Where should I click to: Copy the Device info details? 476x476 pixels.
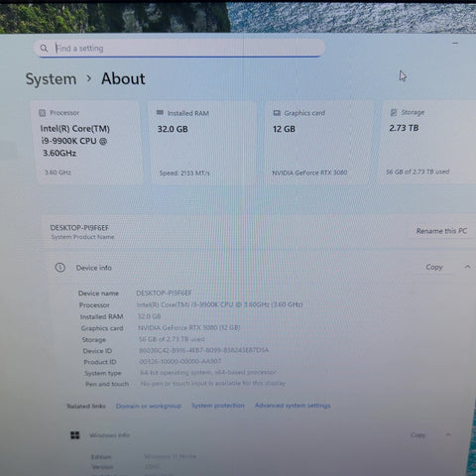coord(434,267)
